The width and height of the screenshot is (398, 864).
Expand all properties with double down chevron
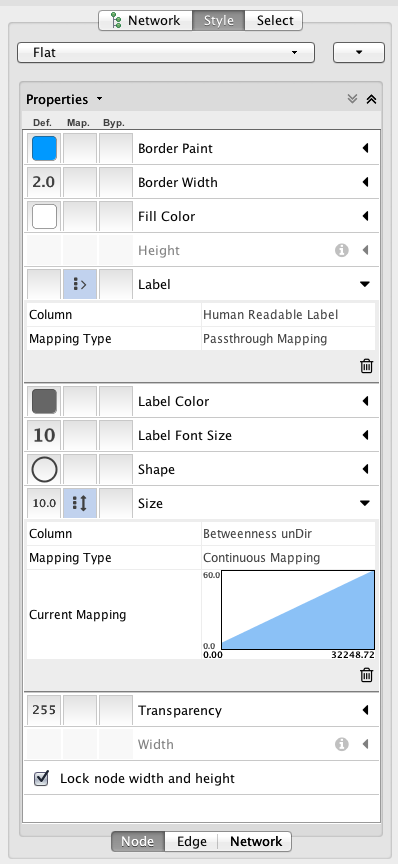pos(353,99)
